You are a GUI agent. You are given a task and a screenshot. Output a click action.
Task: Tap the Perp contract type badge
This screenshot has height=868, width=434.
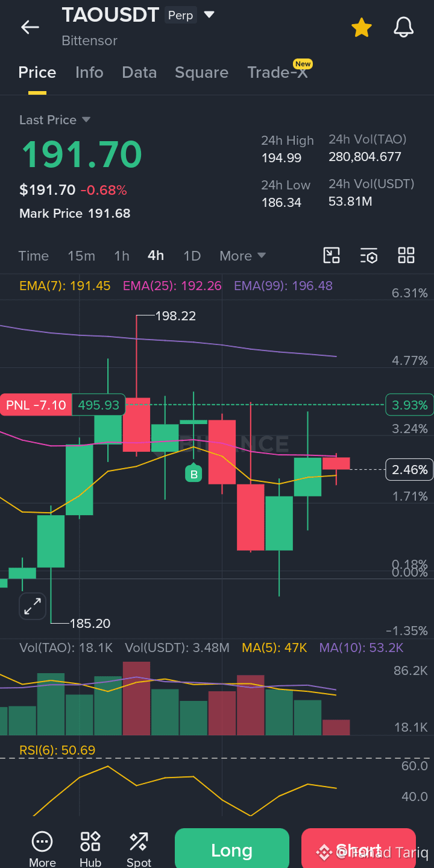[x=180, y=15]
